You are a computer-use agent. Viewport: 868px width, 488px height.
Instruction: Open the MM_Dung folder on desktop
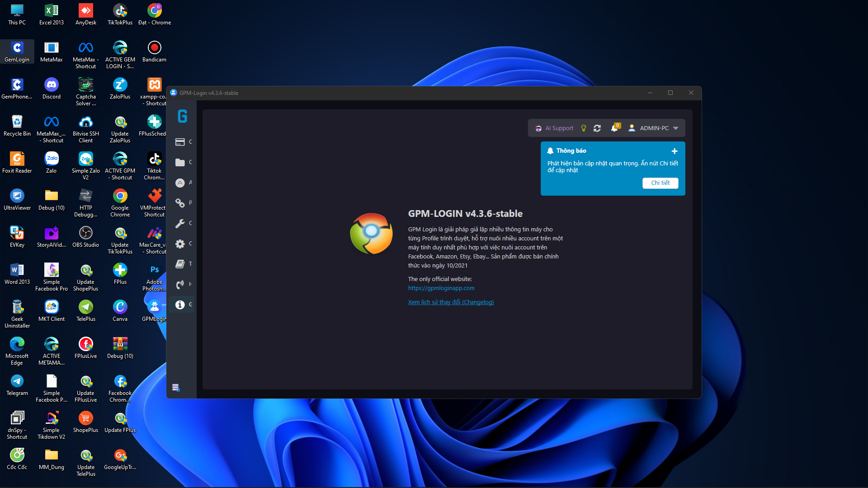pos(52,459)
